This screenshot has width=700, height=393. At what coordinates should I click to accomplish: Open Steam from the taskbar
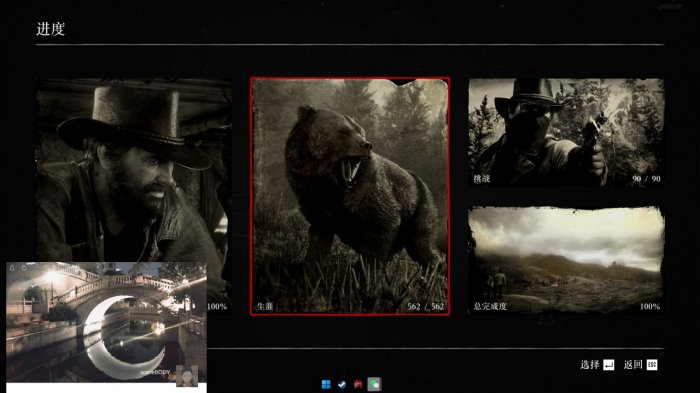point(342,385)
